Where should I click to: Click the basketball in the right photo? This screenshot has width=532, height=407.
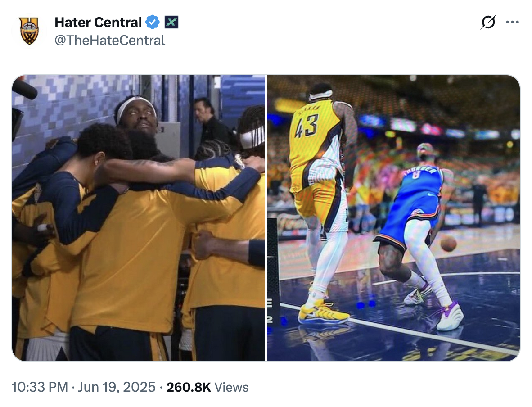coord(448,244)
